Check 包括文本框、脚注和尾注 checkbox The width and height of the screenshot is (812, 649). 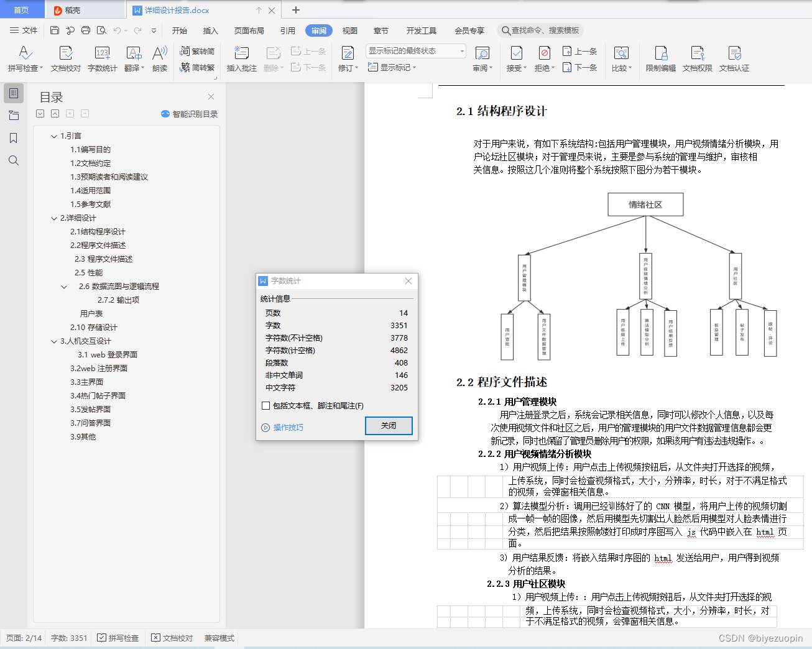tap(266, 405)
